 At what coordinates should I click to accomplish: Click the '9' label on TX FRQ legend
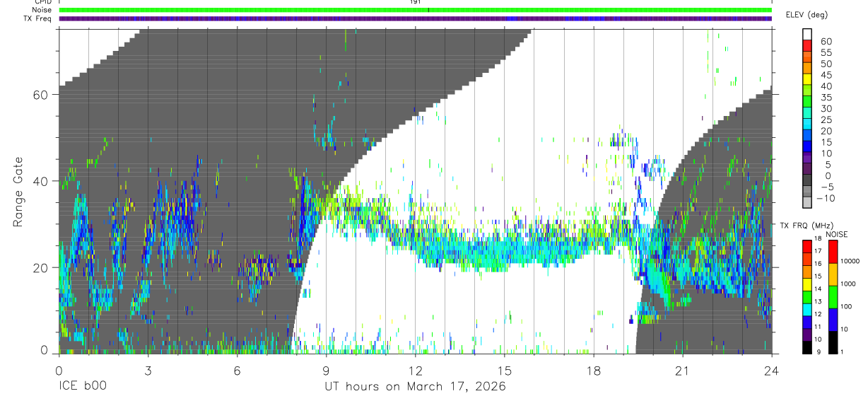(x=819, y=351)
